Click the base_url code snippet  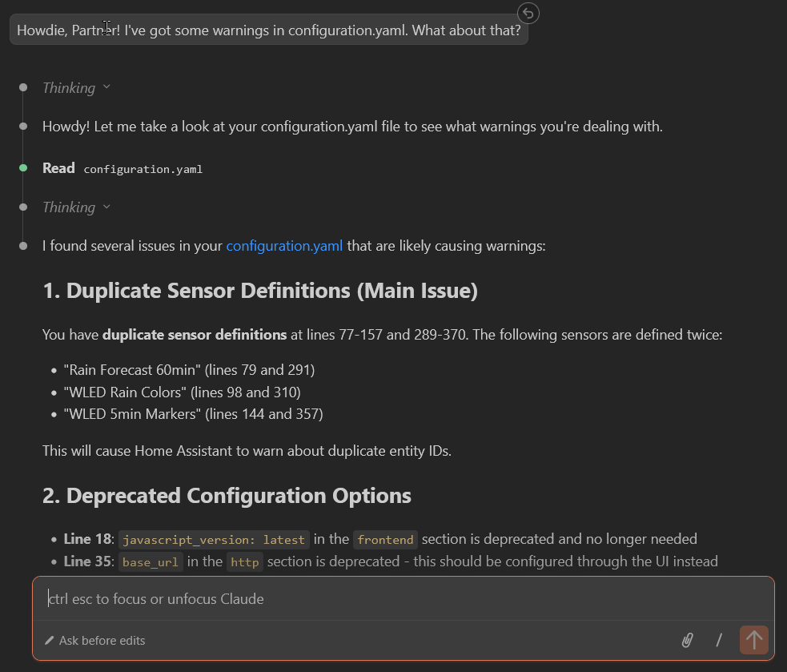click(150, 561)
